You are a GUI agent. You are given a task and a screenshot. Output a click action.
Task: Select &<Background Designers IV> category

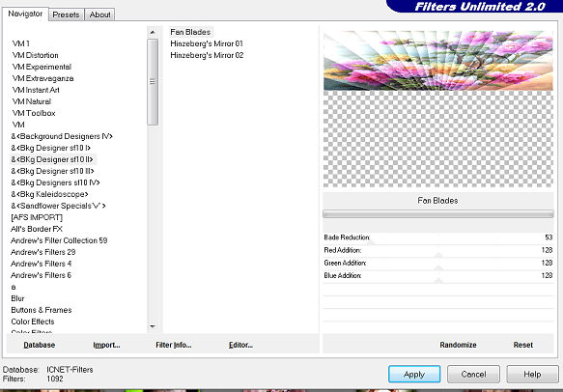62,136
